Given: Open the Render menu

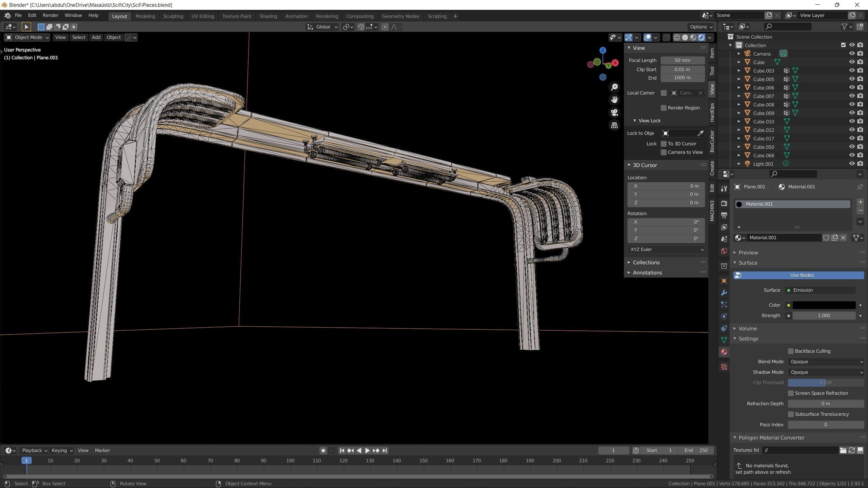Looking at the screenshot, I should click(x=50, y=15).
